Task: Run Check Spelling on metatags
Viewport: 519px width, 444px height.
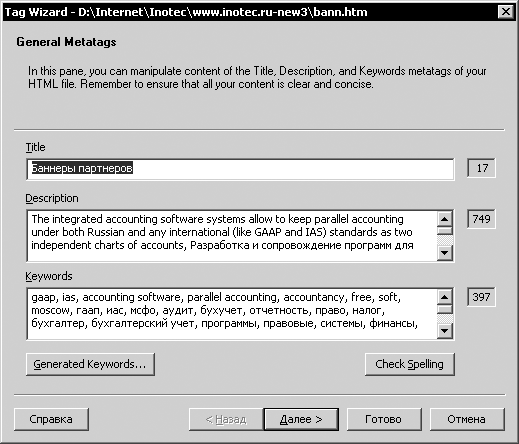Action: 410,364
